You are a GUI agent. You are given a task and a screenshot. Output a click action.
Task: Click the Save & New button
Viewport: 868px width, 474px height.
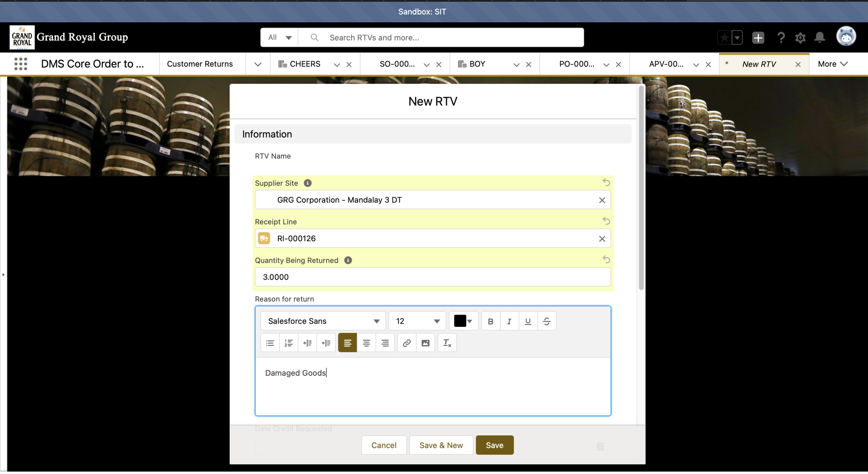(441, 445)
